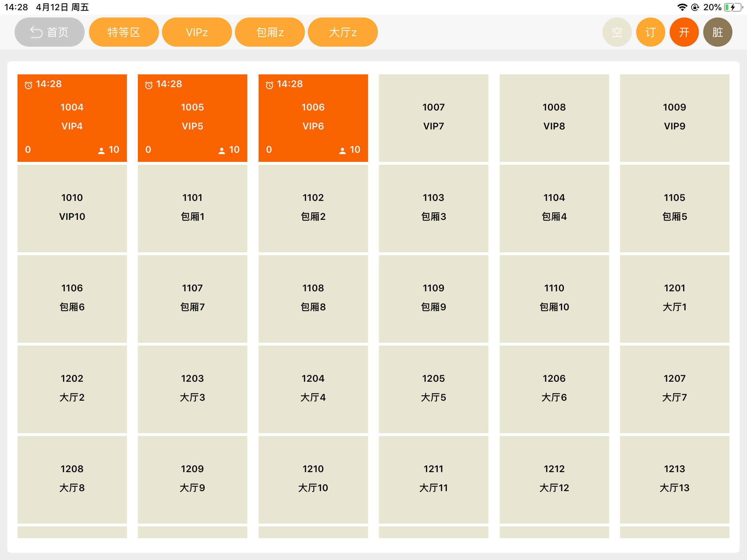Switch to the VIPz area tab

pos(197,32)
